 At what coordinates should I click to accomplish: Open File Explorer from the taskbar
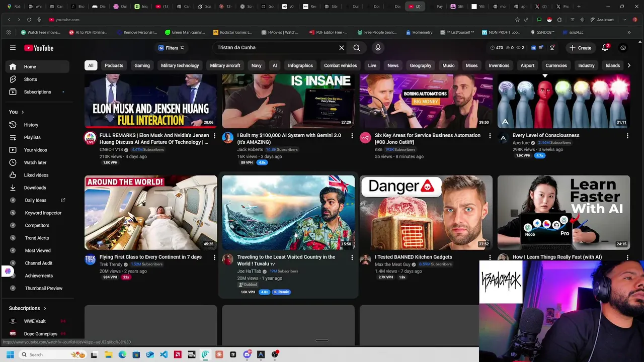(x=108, y=354)
